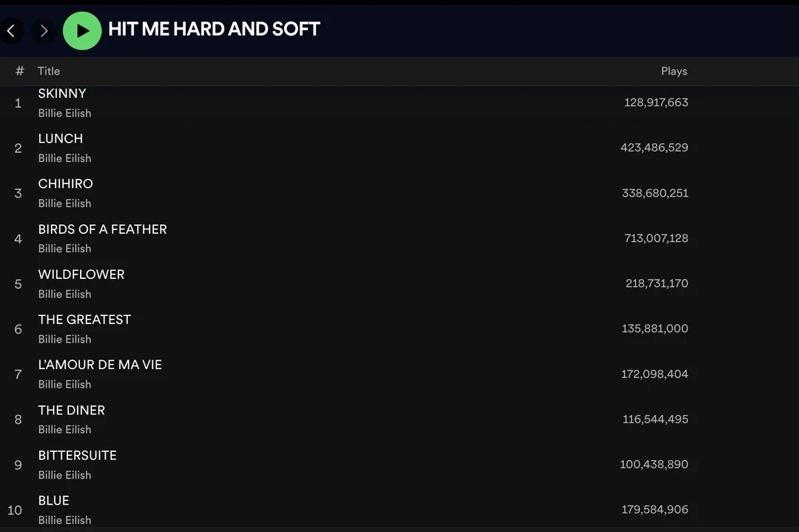The height and width of the screenshot is (532, 799).
Task: Select the track LUNCH
Action: pyautogui.click(x=60, y=138)
